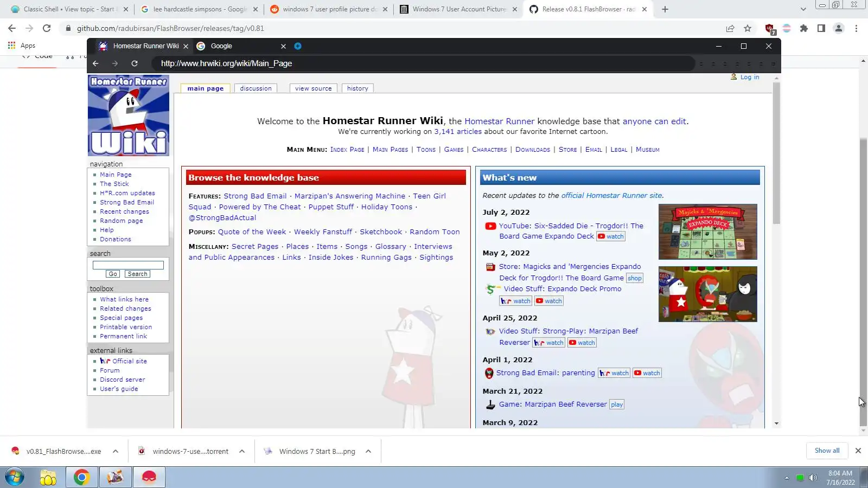This screenshot has width=868, height=488.
Task: Expand options for windows-7 torrent download
Action: tap(242, 451)
